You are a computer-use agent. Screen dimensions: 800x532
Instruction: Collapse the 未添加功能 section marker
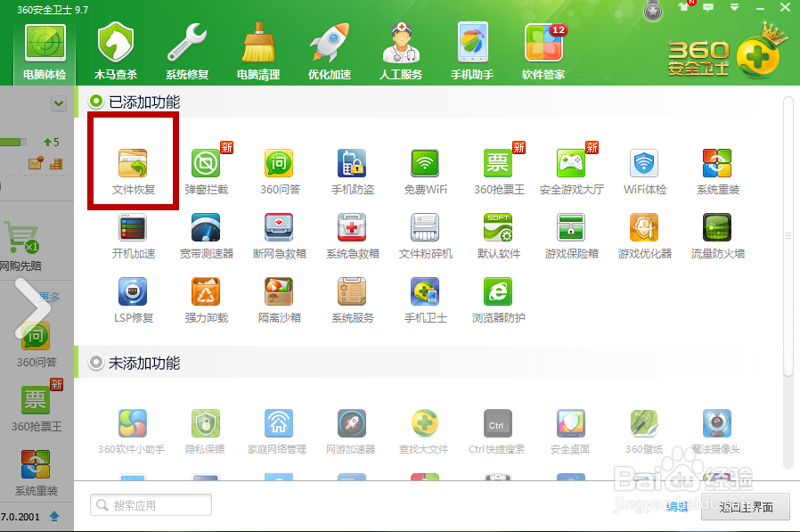click(x=96, y=363)
